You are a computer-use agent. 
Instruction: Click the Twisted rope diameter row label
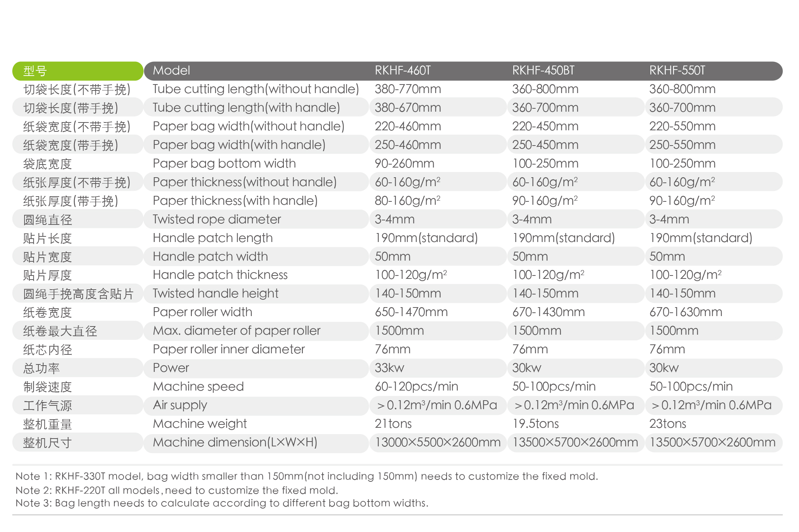pyautogui.click(x=217, y=219)
